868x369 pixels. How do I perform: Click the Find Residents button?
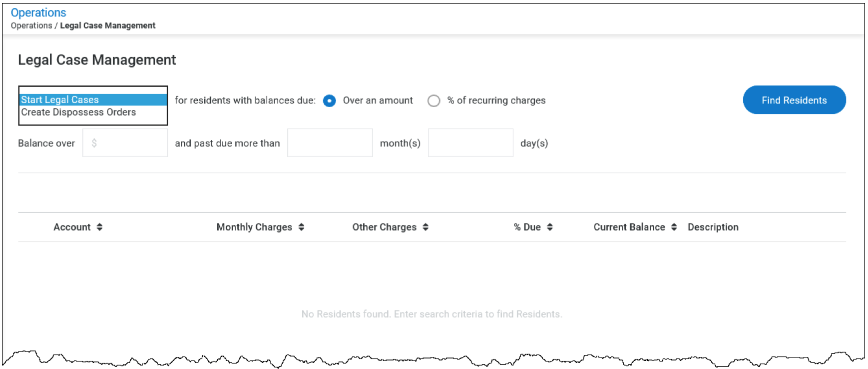[794, 100]
